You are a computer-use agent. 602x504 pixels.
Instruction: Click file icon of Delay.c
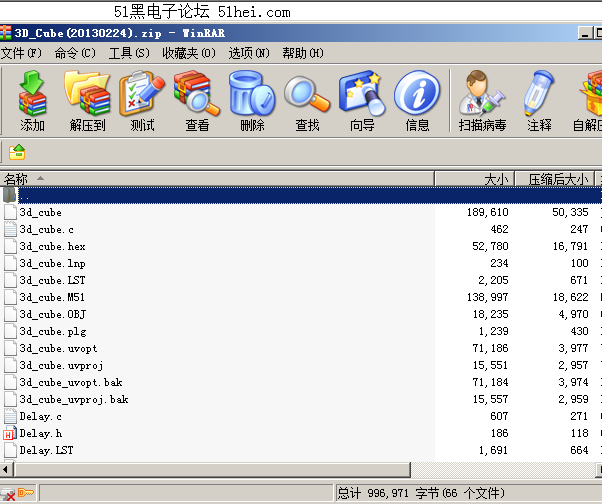10,416
